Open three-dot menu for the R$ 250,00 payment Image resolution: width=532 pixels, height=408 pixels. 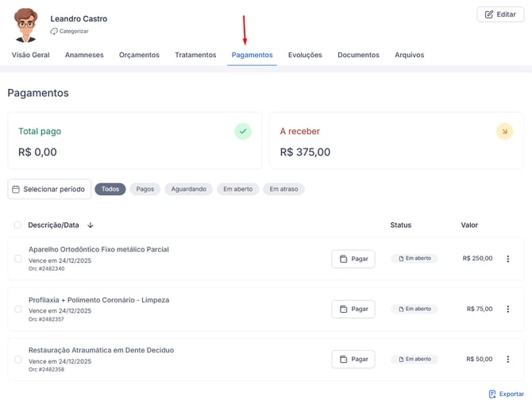(508, 259)
